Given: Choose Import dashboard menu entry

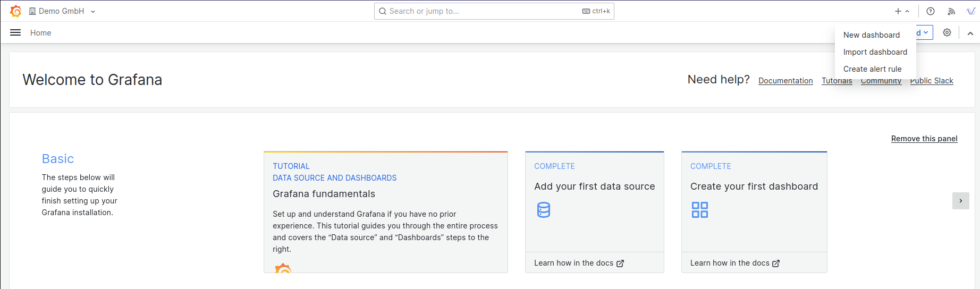Looking at the screenshot, I should tap(875, 52).
